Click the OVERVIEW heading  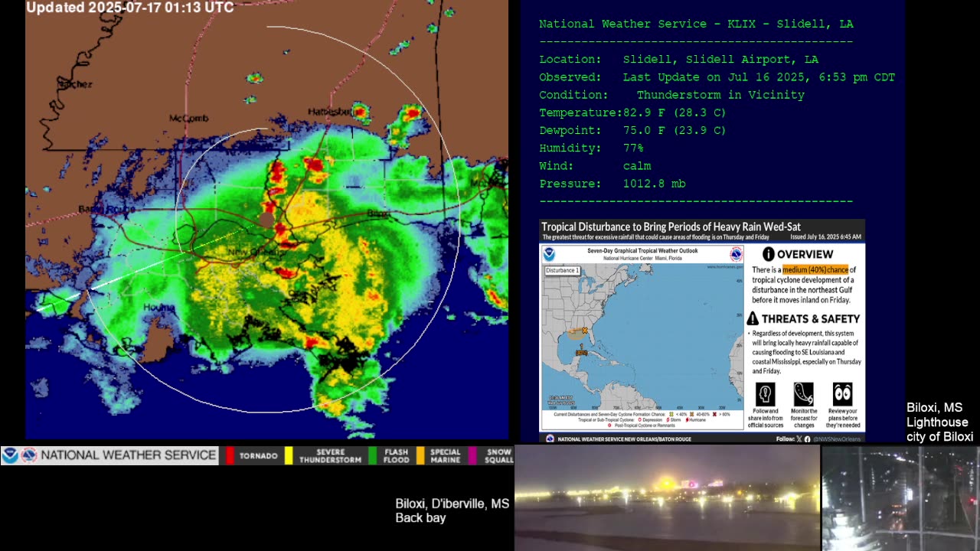click(x=805, y=254)
